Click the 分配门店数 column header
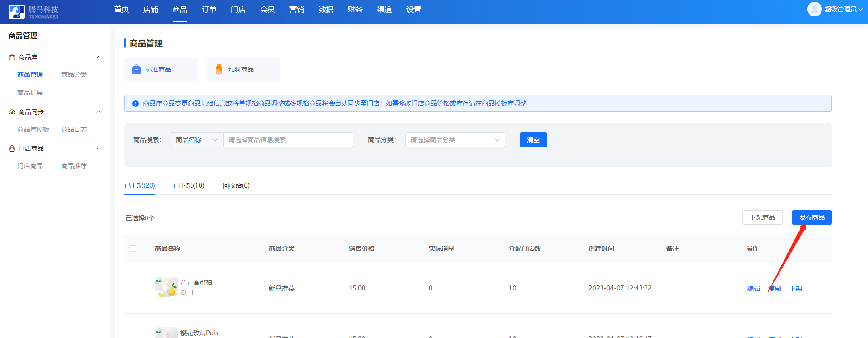This screenshot has height=338, width=868. point(525,248)
